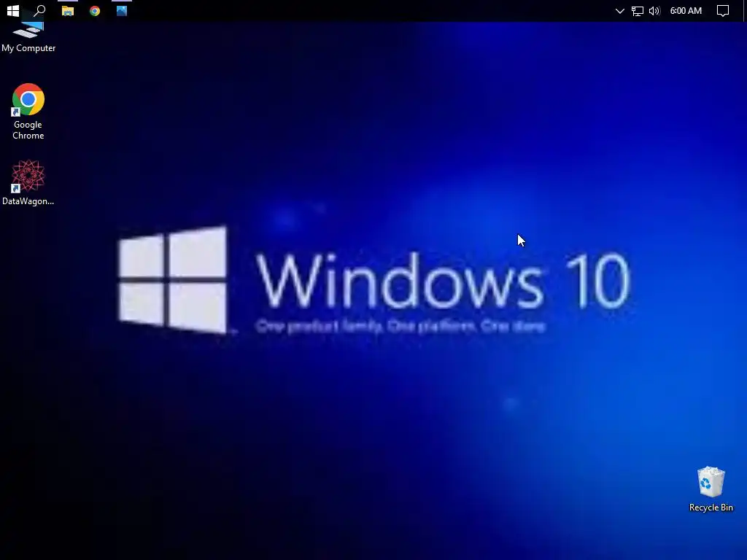Open the taskbar search magnifier
Image resolution: width=747 pixels, height=560 pixels.
click(x=40, y=10)
